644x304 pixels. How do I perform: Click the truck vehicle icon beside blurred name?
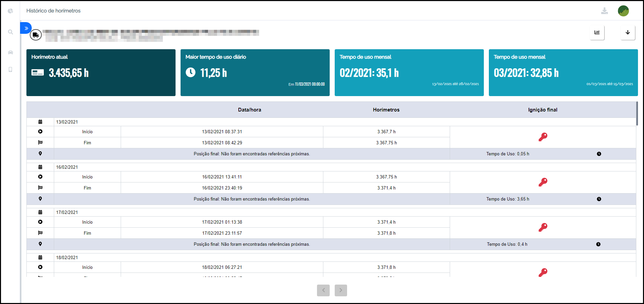[x=36, y=34]
